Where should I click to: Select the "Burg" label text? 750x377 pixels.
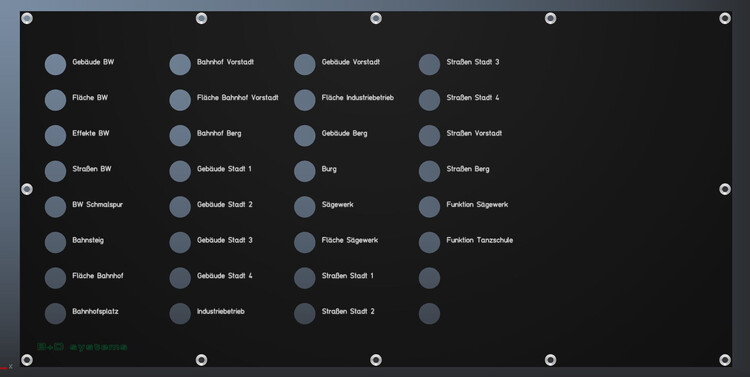329,169
